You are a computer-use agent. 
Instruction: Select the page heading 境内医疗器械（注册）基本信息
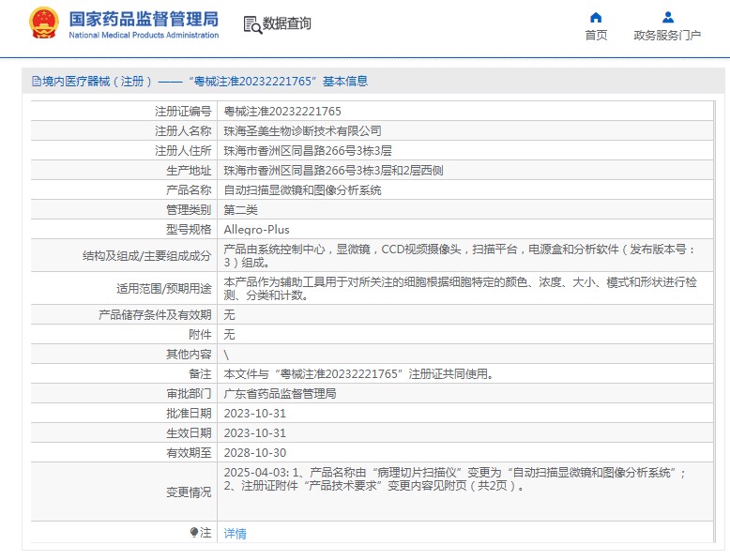(x=205, y=82)
